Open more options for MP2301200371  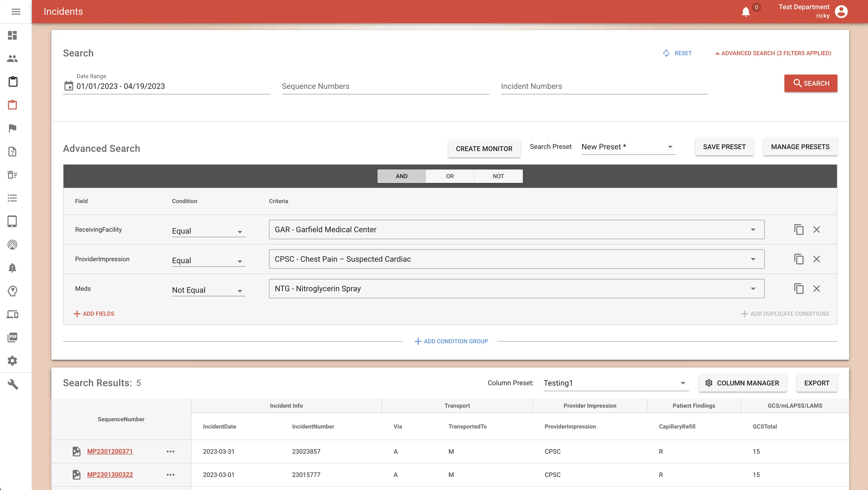coord(171,451)
